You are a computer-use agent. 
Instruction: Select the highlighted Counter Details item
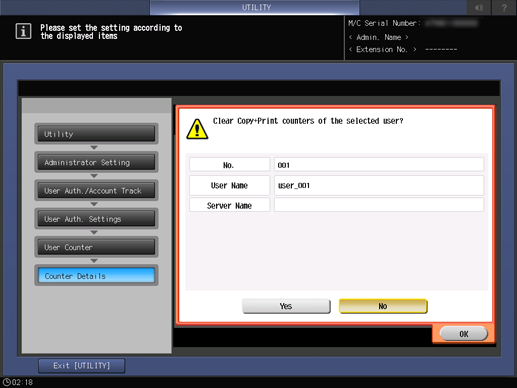coord(96,276)
